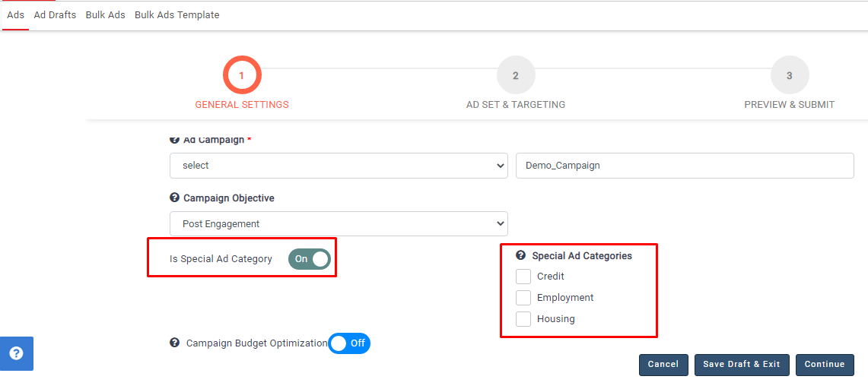
Task: Open the Ad Campaign select dropdown
Action: point(339,166)
